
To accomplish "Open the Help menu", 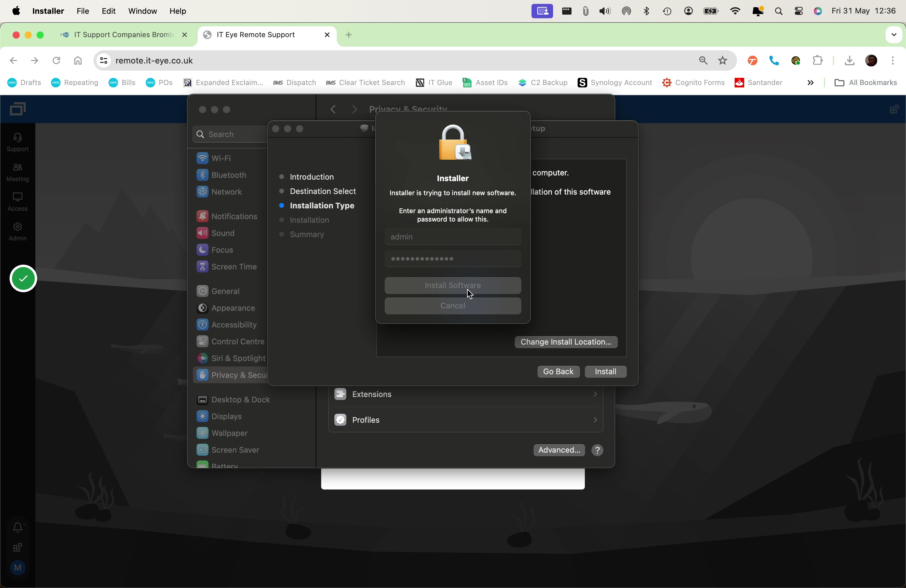I will 178,11.
